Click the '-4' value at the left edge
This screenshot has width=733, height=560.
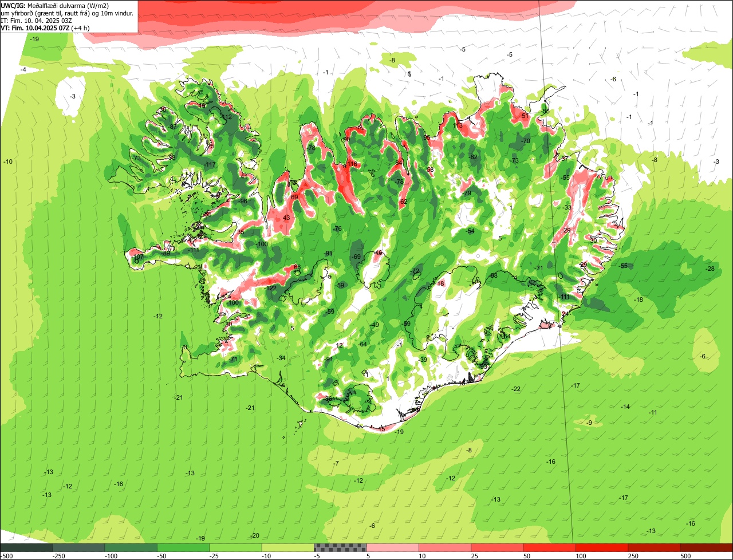[23, 69]
